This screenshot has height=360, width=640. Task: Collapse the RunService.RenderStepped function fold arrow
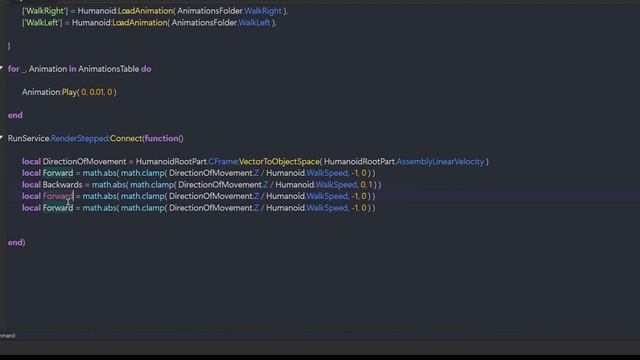tap(2, 138)
